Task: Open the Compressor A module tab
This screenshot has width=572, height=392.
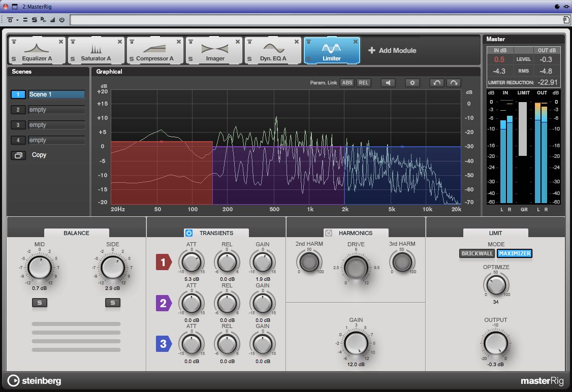Action: coord(154,51)
